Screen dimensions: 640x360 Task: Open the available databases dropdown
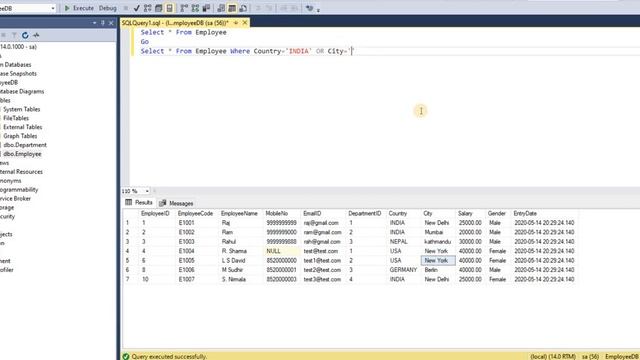(x=53, y=8)
